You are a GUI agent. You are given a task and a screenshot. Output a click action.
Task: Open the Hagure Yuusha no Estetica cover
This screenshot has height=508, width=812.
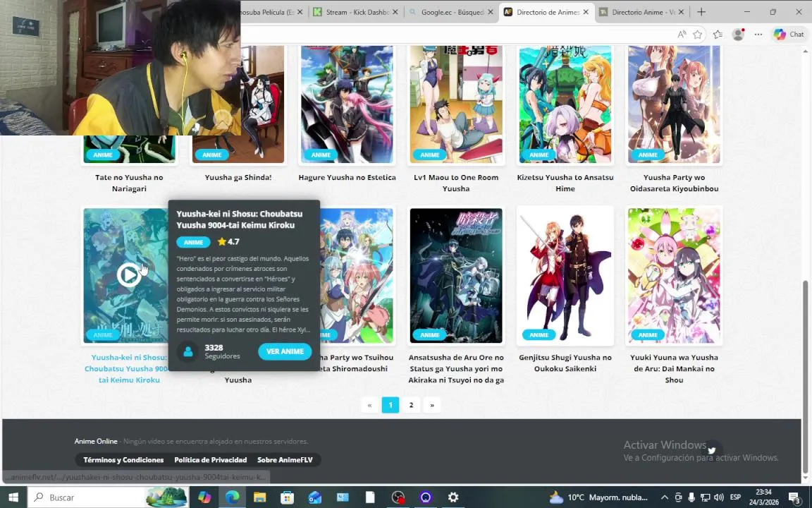point(347,104)
